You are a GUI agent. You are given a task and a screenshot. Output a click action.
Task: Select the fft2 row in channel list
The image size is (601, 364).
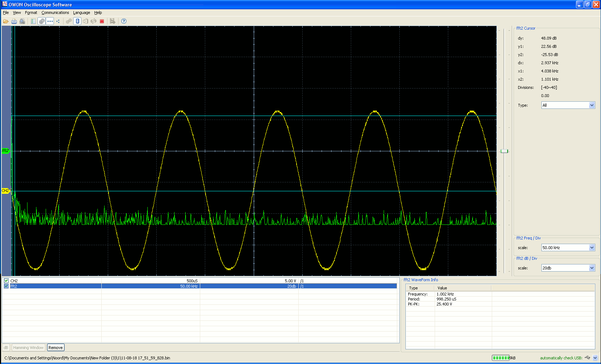(200, 286)
